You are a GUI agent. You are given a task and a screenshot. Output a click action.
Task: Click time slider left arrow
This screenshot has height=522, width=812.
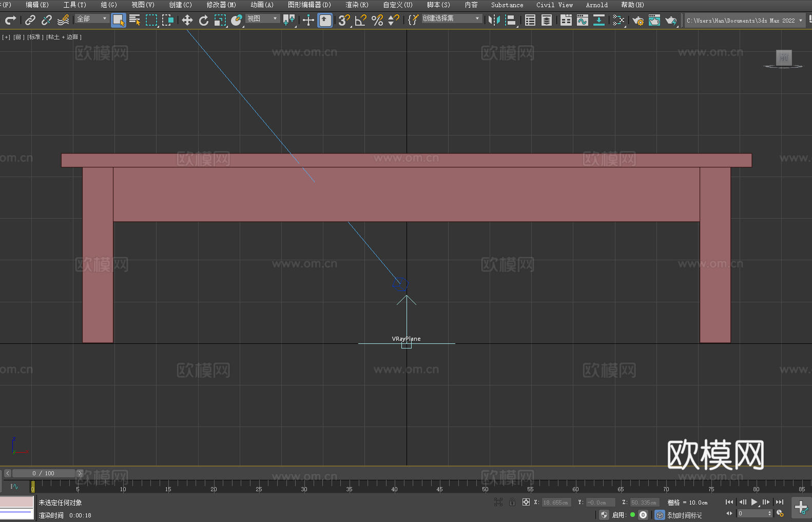click(8, 473)
